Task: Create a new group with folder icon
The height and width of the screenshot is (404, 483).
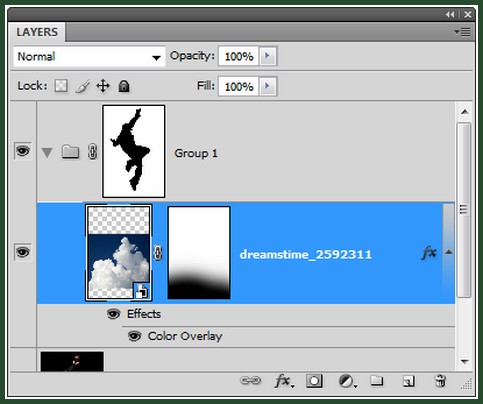Action: pos(377,380)
